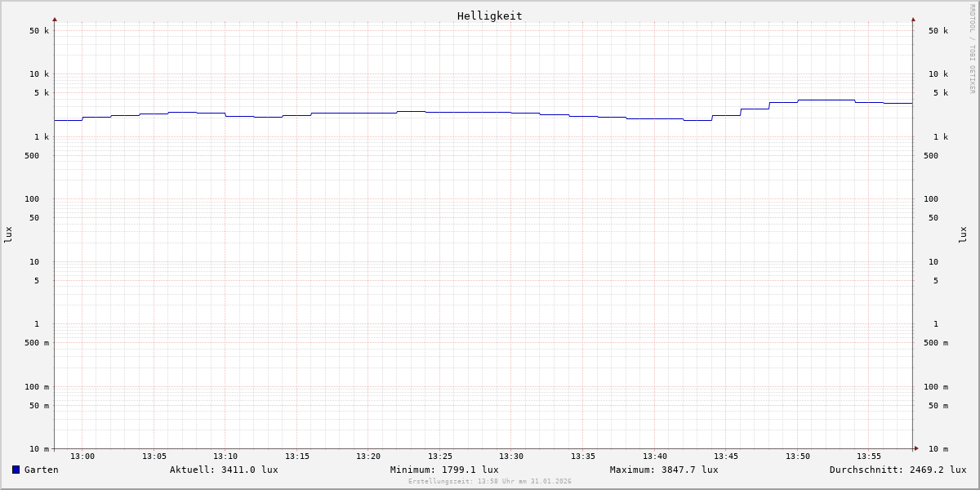Click the red arrow at x-axis right end
Viewport: 980px width, 490px height.
pos(916,448)
